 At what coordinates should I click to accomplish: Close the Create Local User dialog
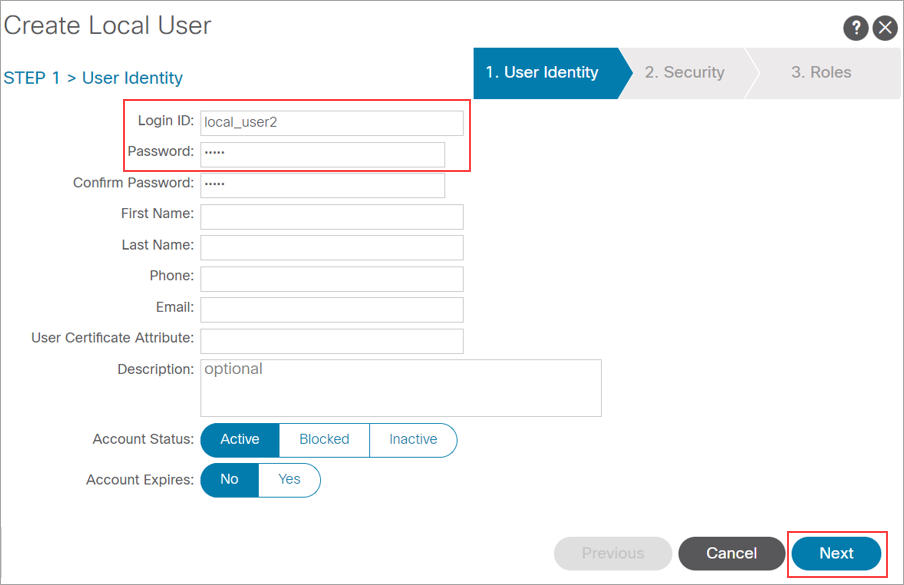(x=885, y=27)
